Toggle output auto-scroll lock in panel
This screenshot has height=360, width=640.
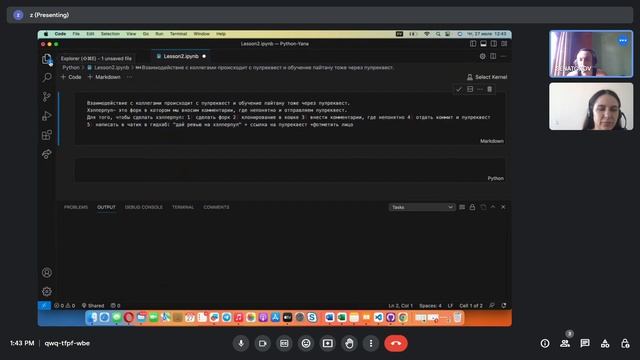472,207
